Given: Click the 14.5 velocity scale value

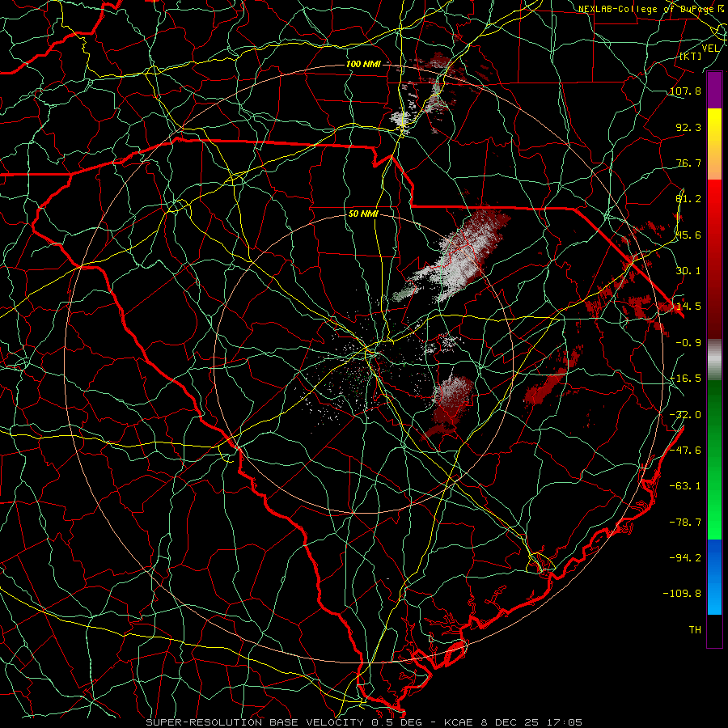Looking at the screenshot, I should coord(688,307).
